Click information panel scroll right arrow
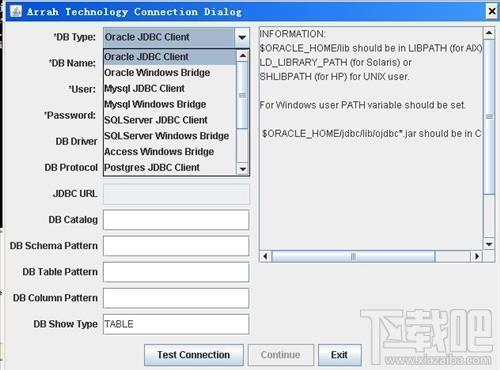The image size is (500, 370). [477, 256]
